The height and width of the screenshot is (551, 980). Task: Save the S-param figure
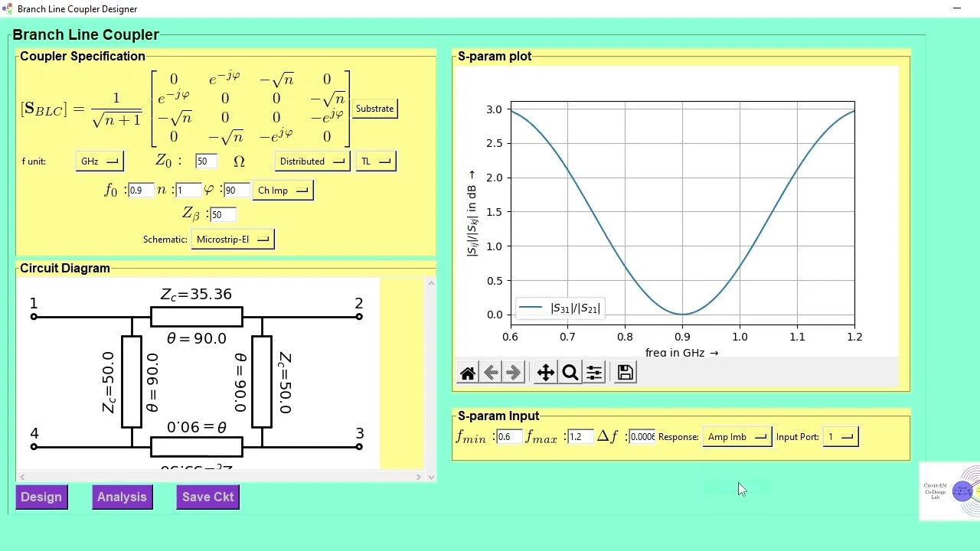(626, 373)
